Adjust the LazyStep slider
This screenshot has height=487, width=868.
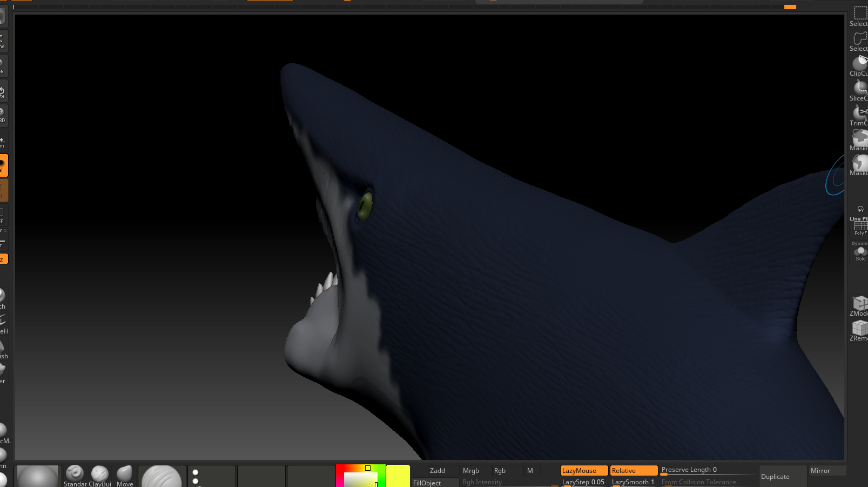tap(584, 483)
